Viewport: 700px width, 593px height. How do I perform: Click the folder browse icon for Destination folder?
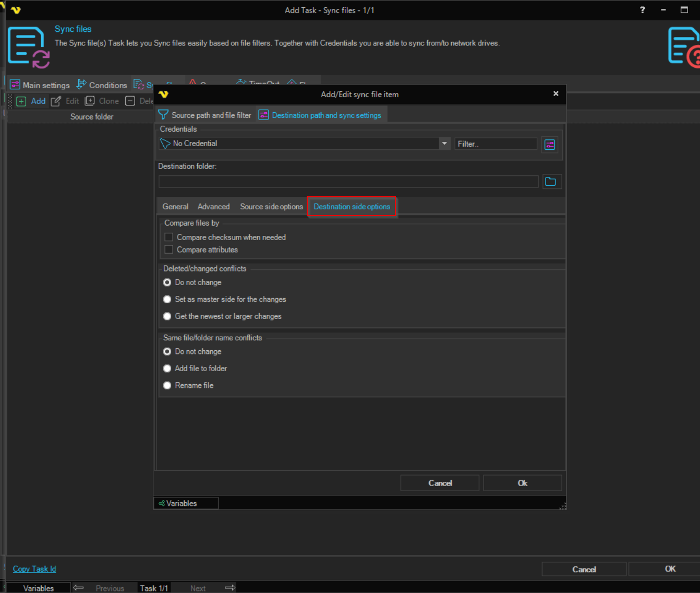pyautogui.click(x=551, y=182)
